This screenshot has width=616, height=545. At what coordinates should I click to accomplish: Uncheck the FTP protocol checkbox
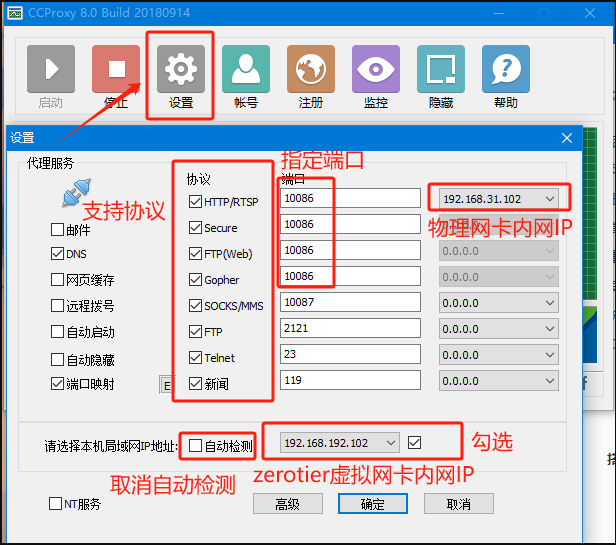(x=195, y=332)
